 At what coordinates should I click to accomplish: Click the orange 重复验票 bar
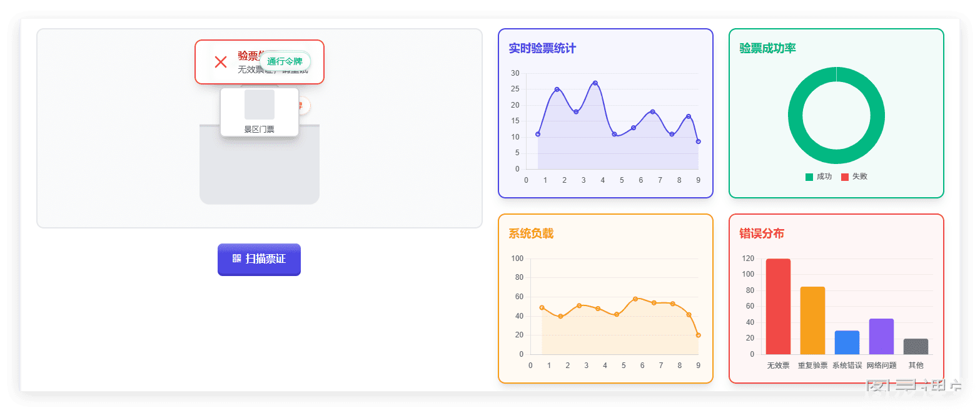coord(812,320)
